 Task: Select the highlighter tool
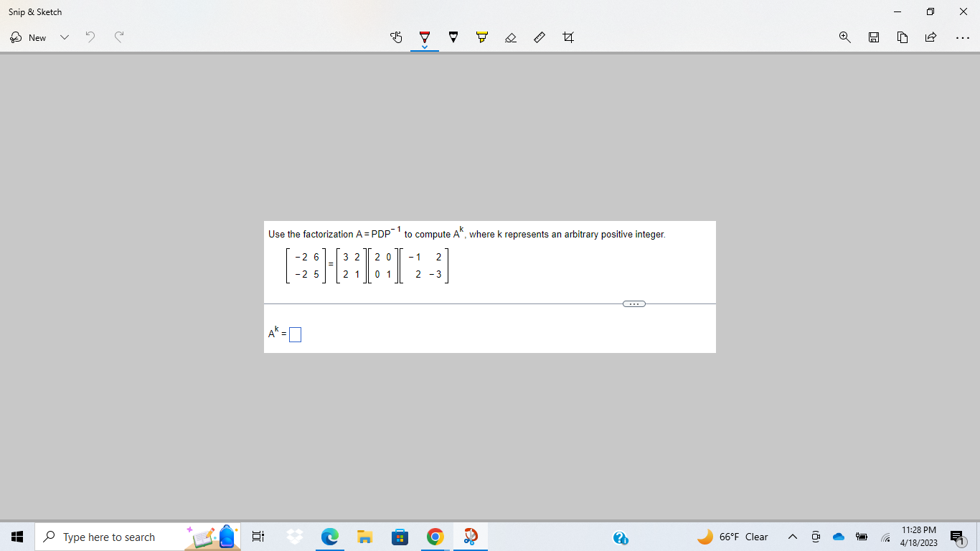click(x=482, y=36)
